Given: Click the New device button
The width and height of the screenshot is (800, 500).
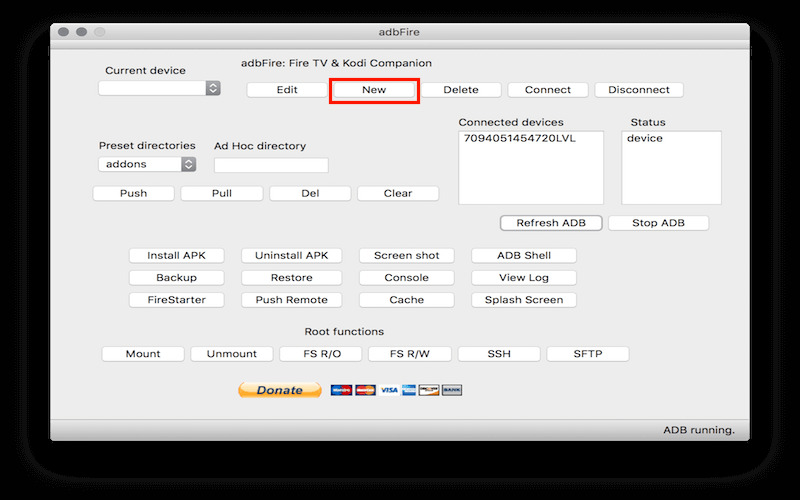Looking at the screenshot, I should 374,90.
